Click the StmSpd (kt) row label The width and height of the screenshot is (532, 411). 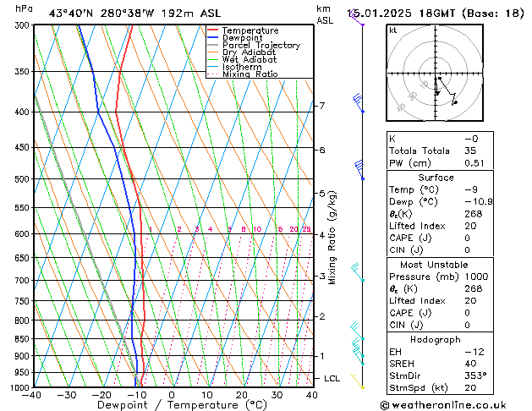(419, 388)
